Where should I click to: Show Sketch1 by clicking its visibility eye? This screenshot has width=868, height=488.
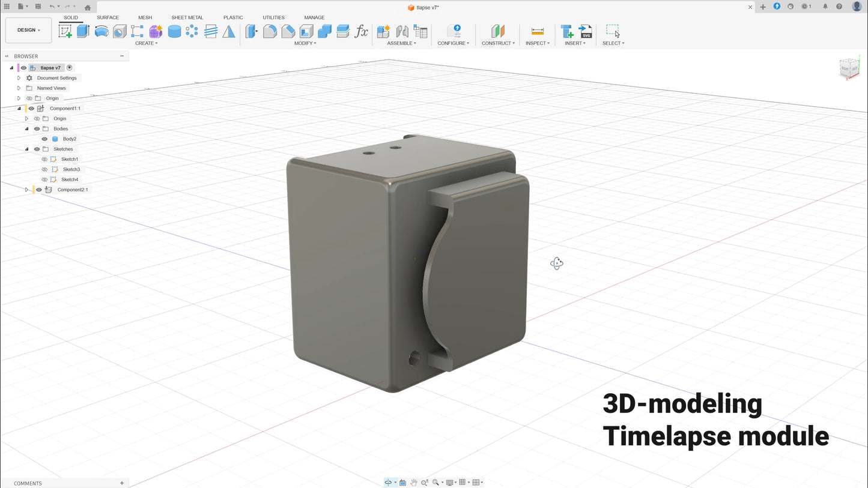point(44,159)
